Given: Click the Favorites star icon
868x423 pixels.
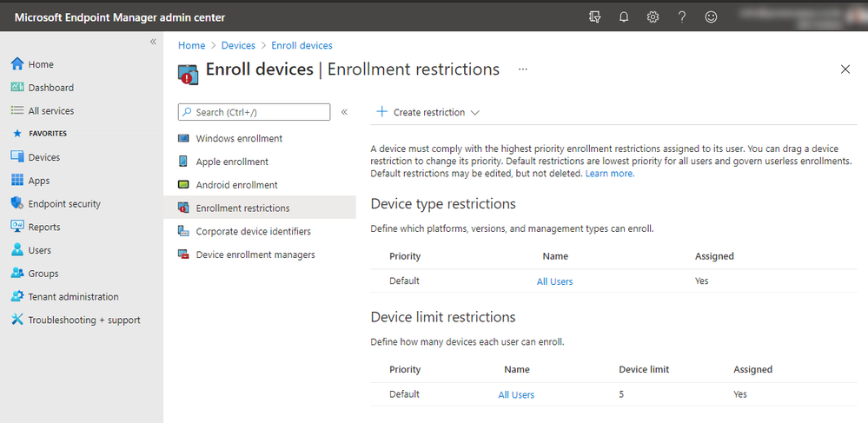Looking at the screenshot, I should point(17,134).
